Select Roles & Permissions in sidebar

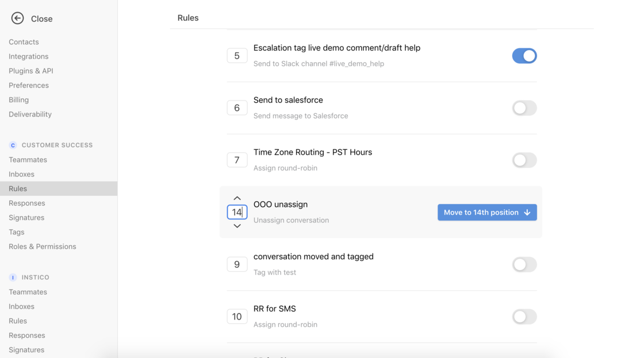point(43,247)
